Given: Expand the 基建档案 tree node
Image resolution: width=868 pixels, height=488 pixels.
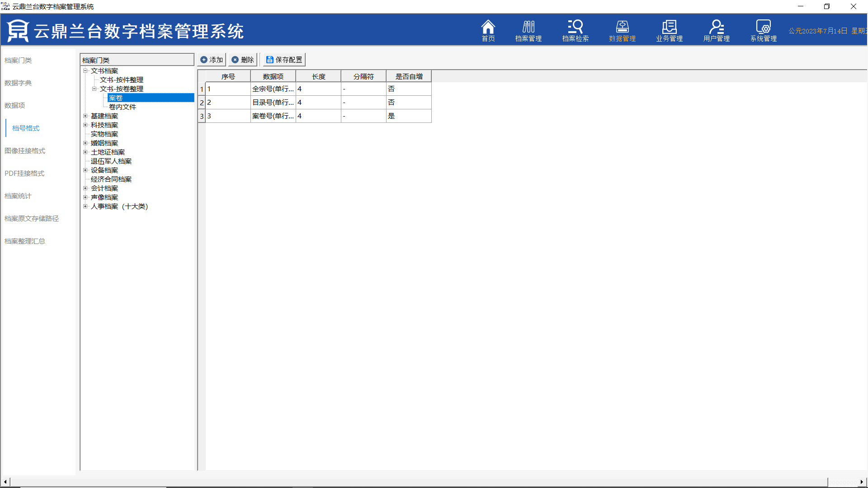Looking at the screenshot, I should pos(85,116).
